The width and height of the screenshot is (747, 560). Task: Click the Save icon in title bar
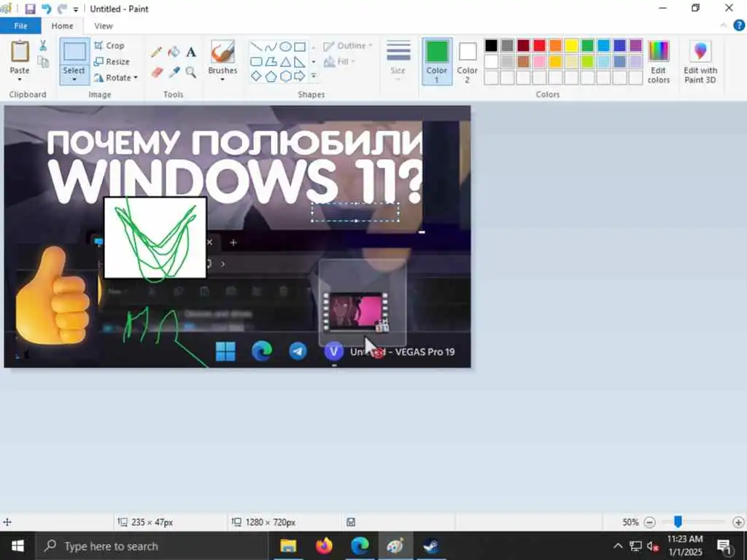(30, 9)
